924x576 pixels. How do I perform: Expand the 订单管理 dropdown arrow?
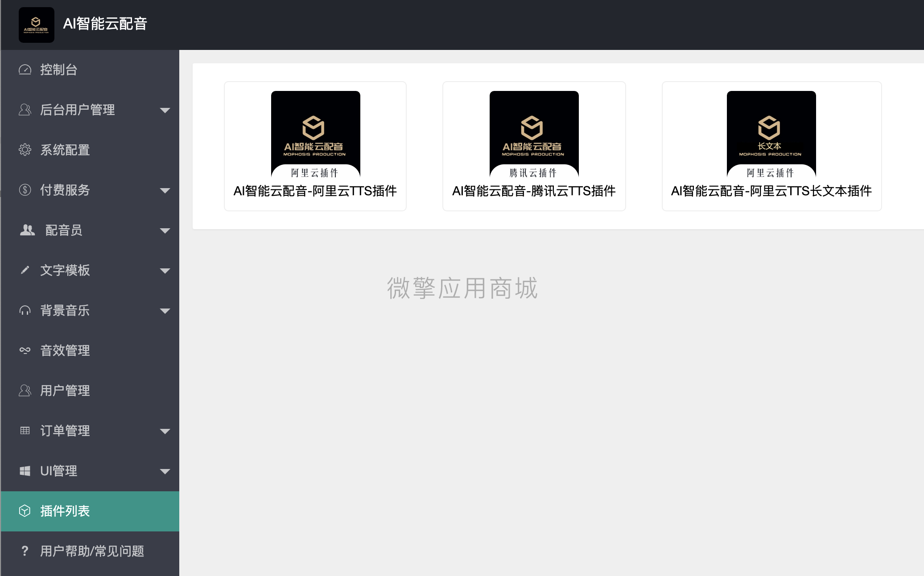[165, 431]
